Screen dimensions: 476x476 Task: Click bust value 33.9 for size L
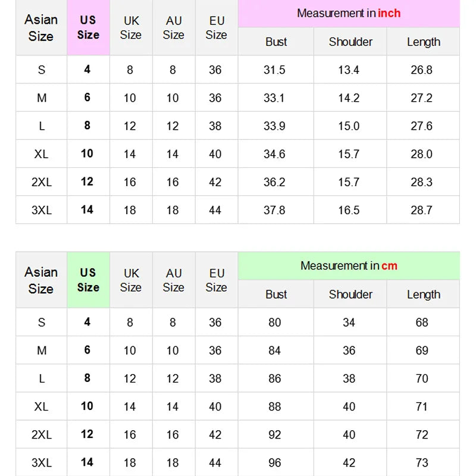click(x=274, y=126)
